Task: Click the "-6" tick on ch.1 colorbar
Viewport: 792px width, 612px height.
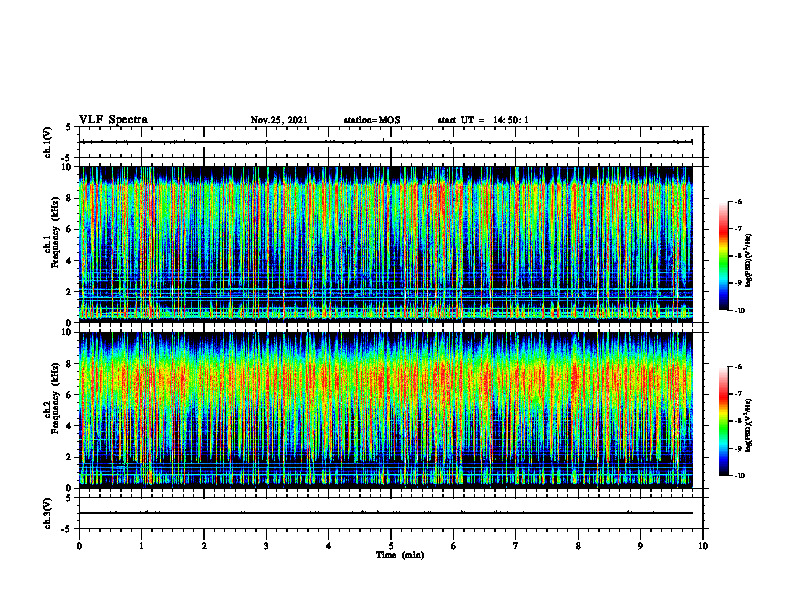Action: click(738, 201)
